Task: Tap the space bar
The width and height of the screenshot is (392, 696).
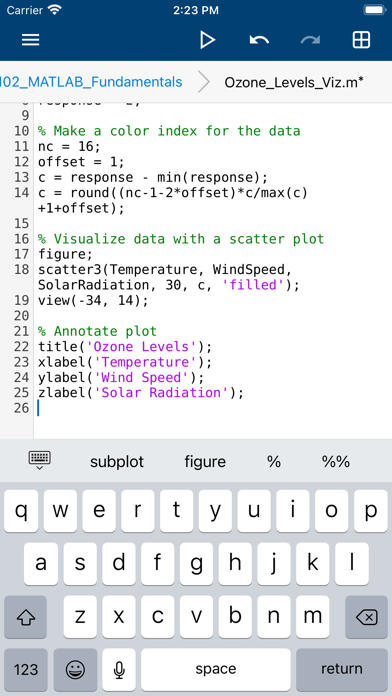Action: 216,669
